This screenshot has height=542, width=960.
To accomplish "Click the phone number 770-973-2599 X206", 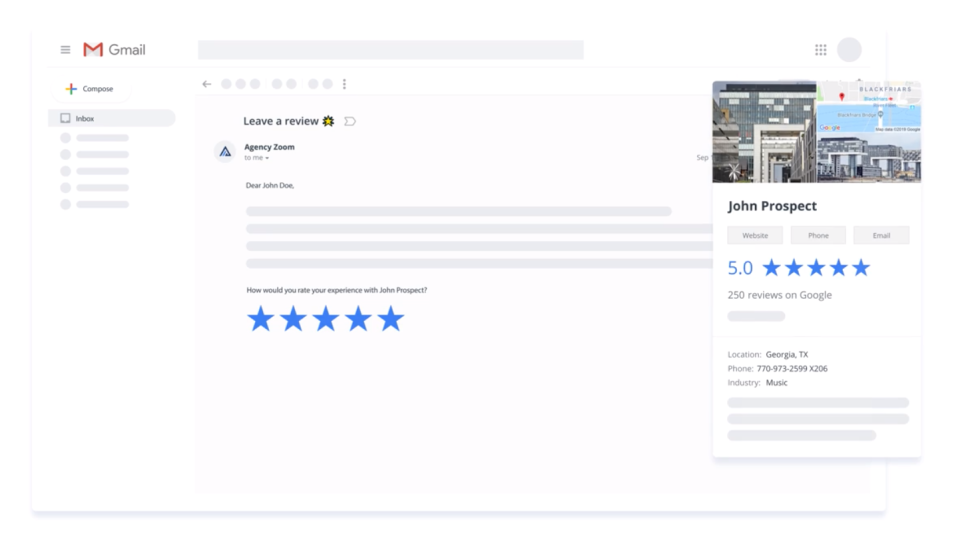I will coord(792,369).
